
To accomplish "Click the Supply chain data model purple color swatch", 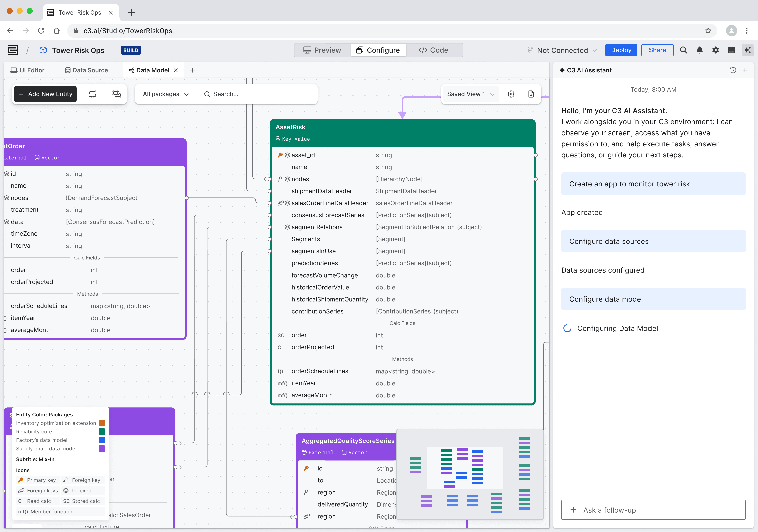I will coord(102,449).
